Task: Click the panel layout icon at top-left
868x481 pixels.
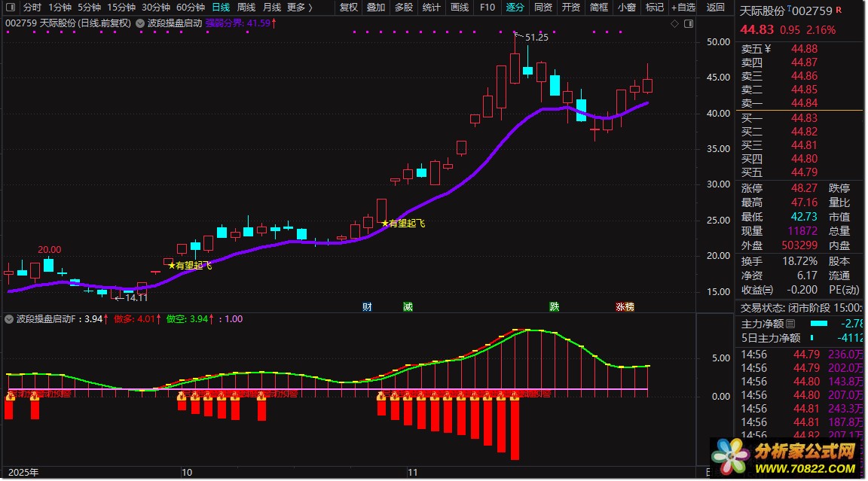Action: click(10, 8)
